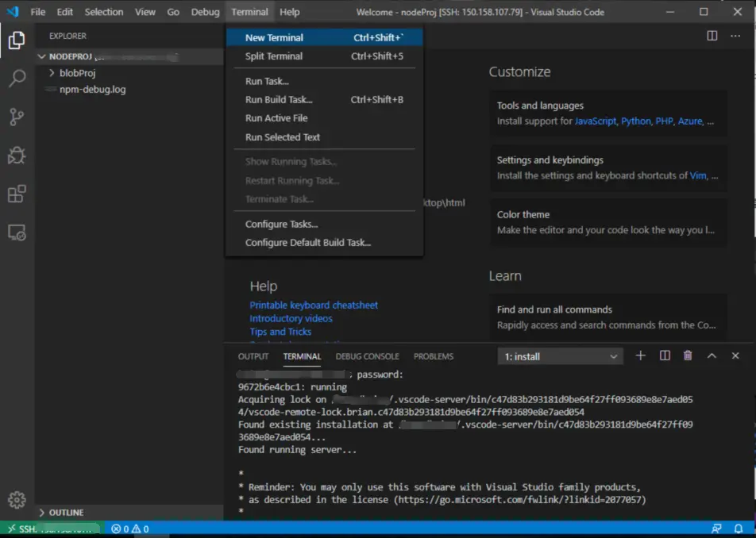Click the JavaScript language link
This screenshot has height=538, width=756.
click(596, 121)
